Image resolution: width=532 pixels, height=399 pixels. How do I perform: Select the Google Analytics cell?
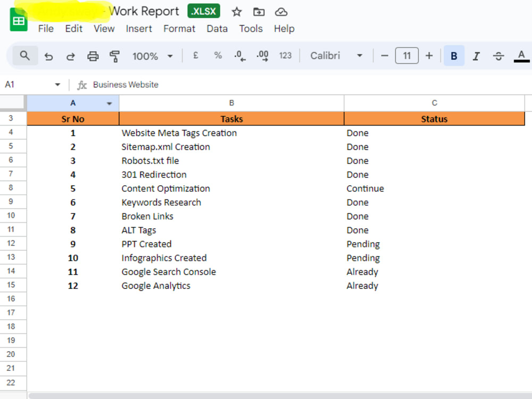(x=231, y=286)
